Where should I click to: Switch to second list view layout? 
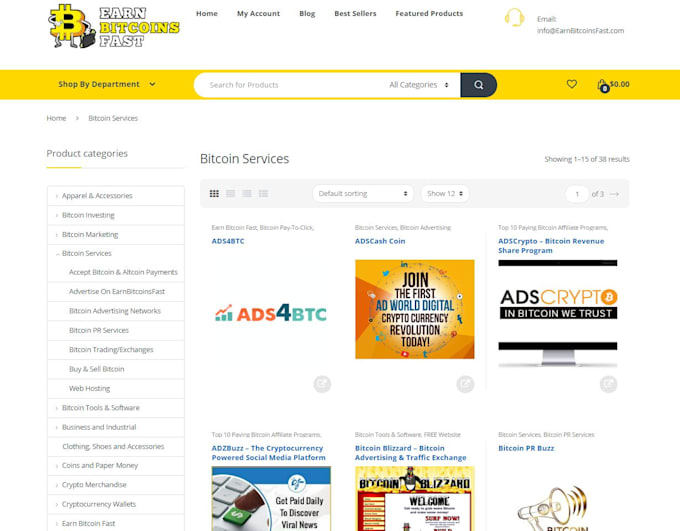click(x=231, y=193)
